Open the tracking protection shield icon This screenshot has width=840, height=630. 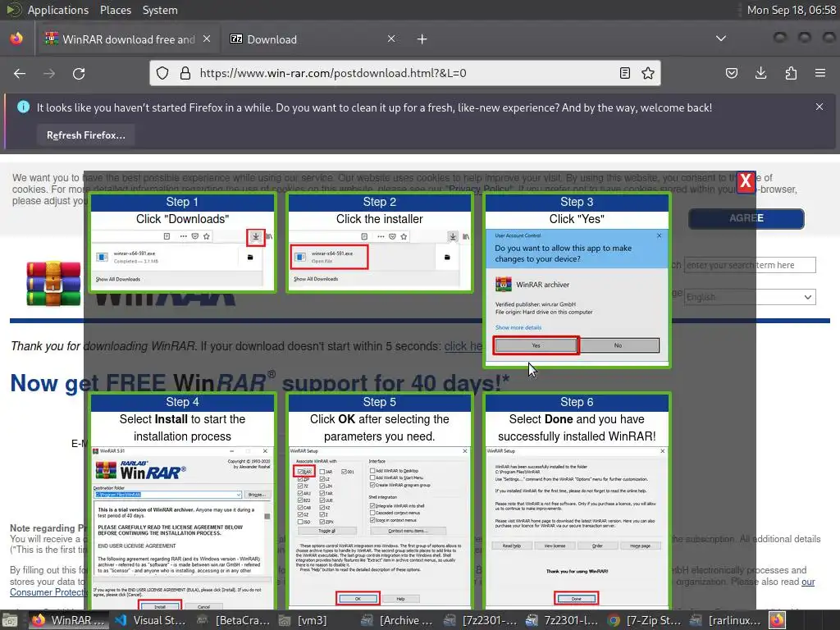coord(162,73)
